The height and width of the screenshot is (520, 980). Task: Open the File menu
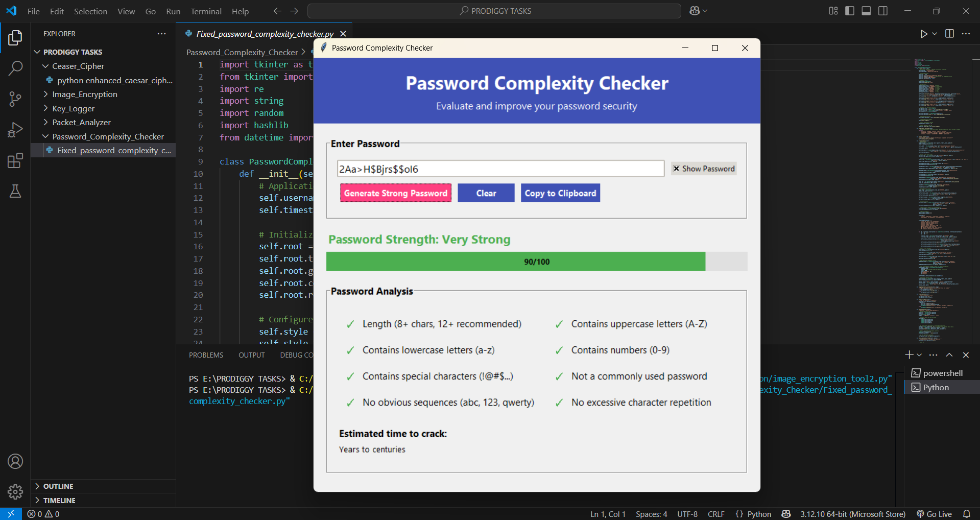[34, 11]
